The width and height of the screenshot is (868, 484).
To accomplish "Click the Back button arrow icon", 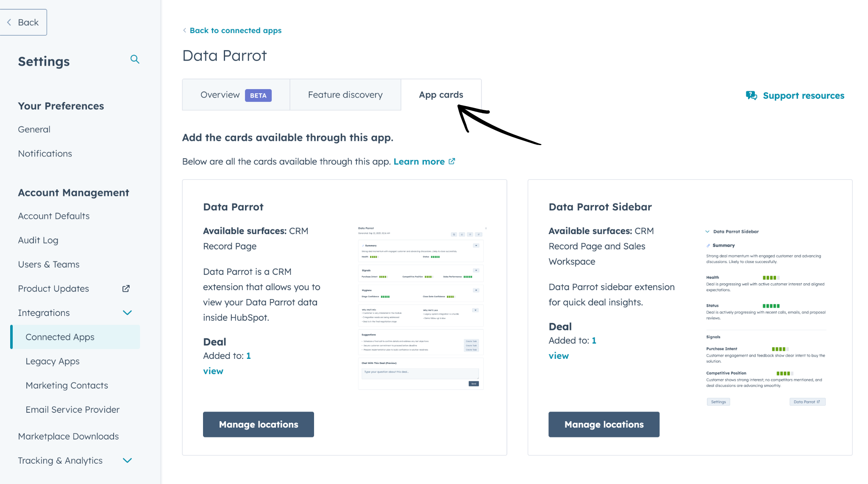I will (x=9, y=22).
